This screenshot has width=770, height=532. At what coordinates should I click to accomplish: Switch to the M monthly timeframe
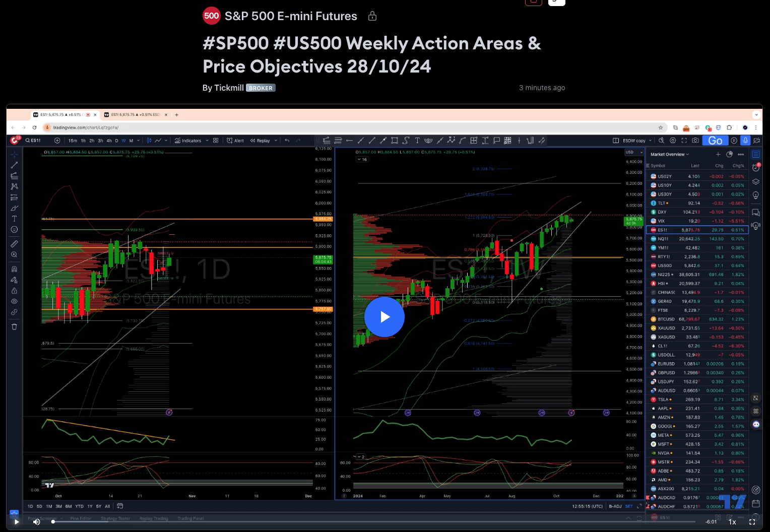131,141
